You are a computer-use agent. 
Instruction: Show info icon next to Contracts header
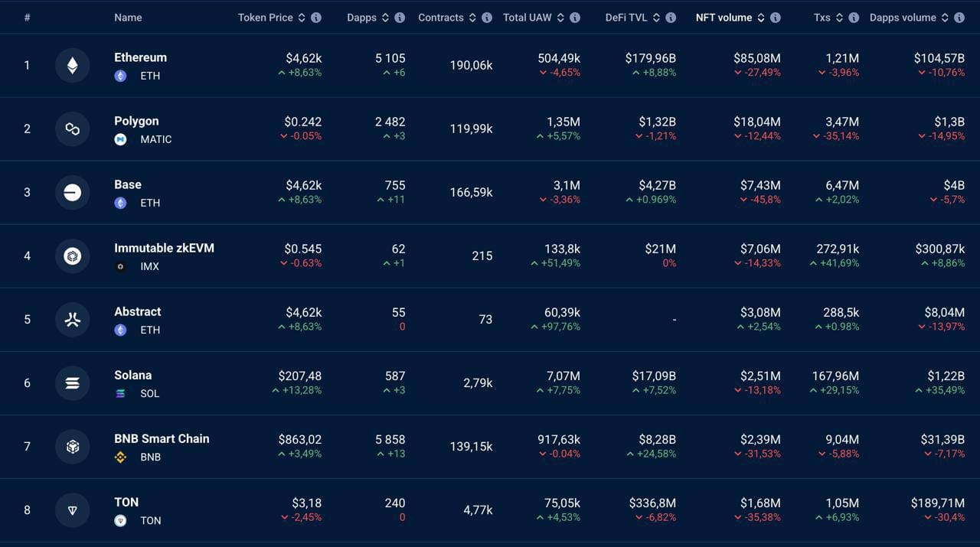click(x=487, y=18)
